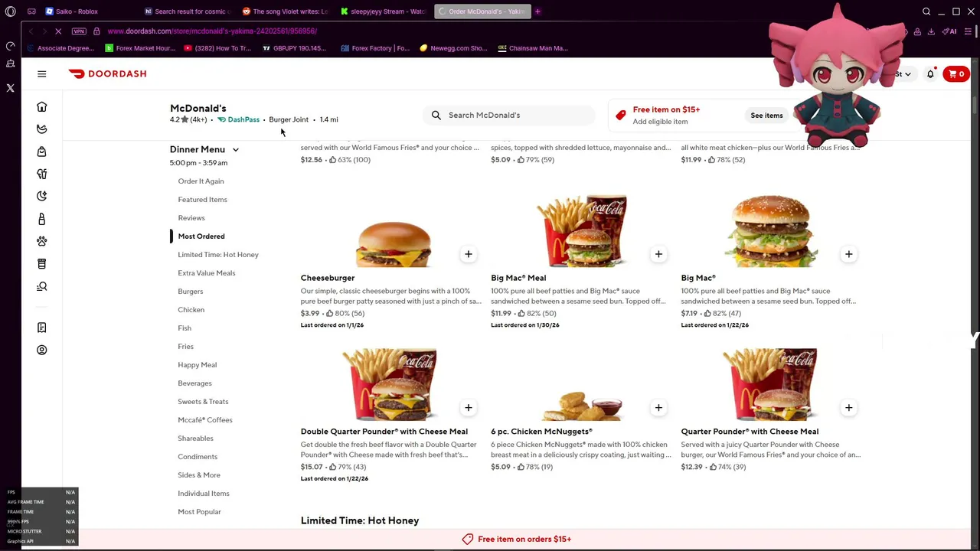
Task: Click See items for free item offer
Action: pos(766,116)
